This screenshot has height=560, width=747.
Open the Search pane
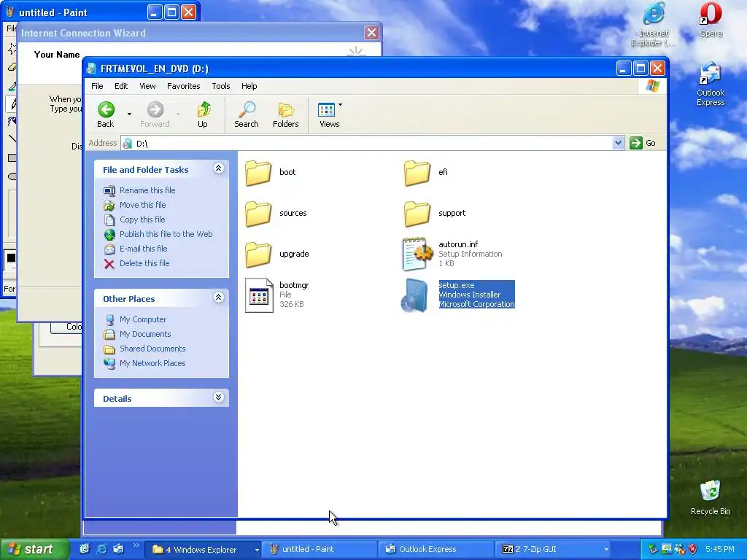pyautogui.click(x=247, y=114)
